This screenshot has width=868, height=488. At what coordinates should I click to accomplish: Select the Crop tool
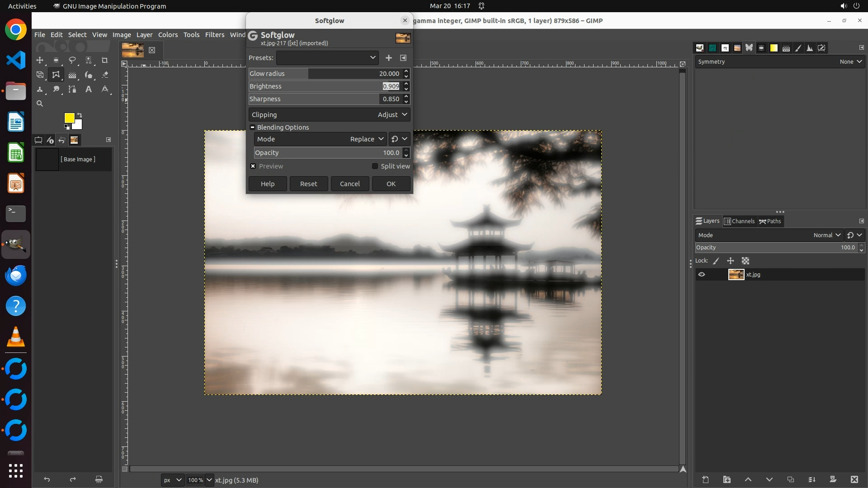click(x=105, y=60)
